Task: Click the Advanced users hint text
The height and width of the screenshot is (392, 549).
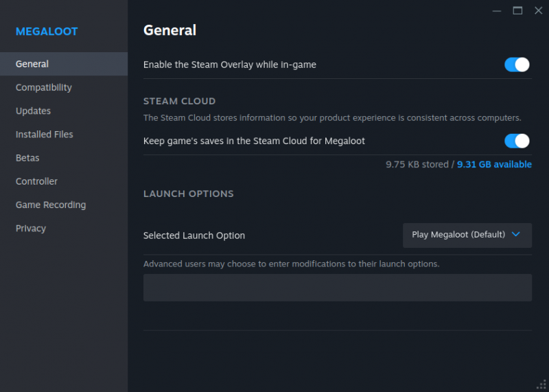Action: (x=291, y=264)
